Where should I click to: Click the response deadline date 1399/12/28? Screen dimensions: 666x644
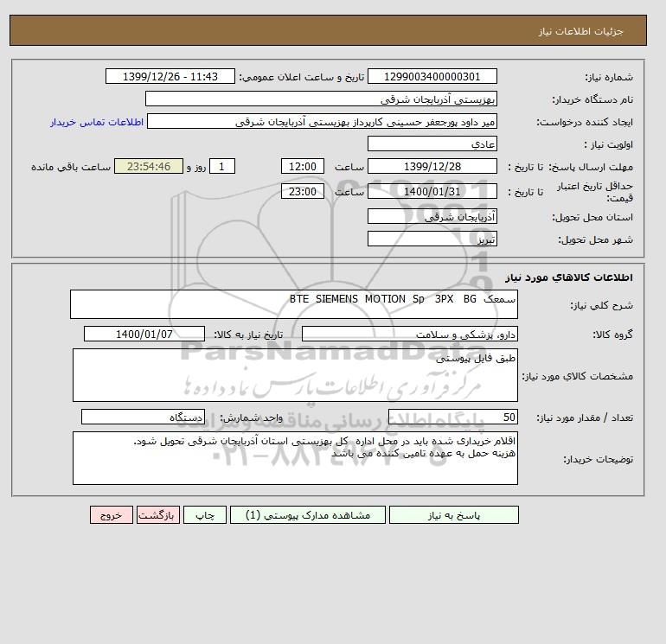pyautogui.click(x=432, y=167)
